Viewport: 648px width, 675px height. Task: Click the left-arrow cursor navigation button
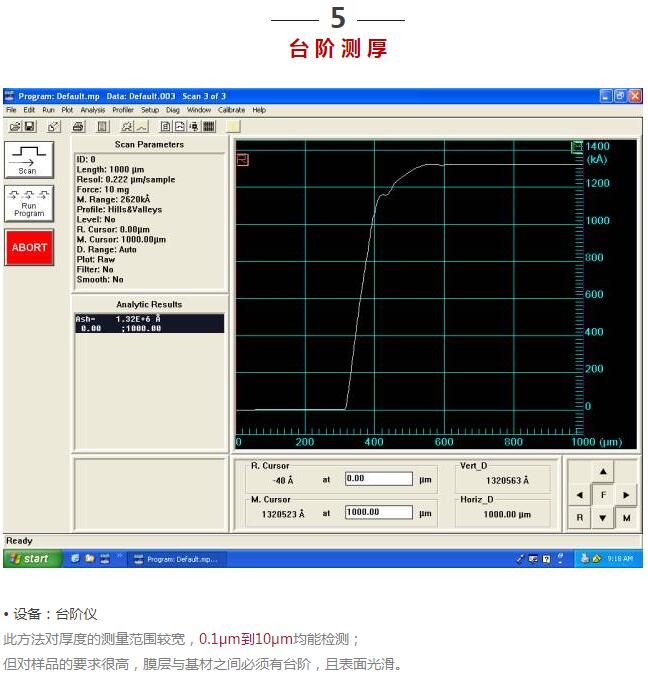click(x=580, y=495)
